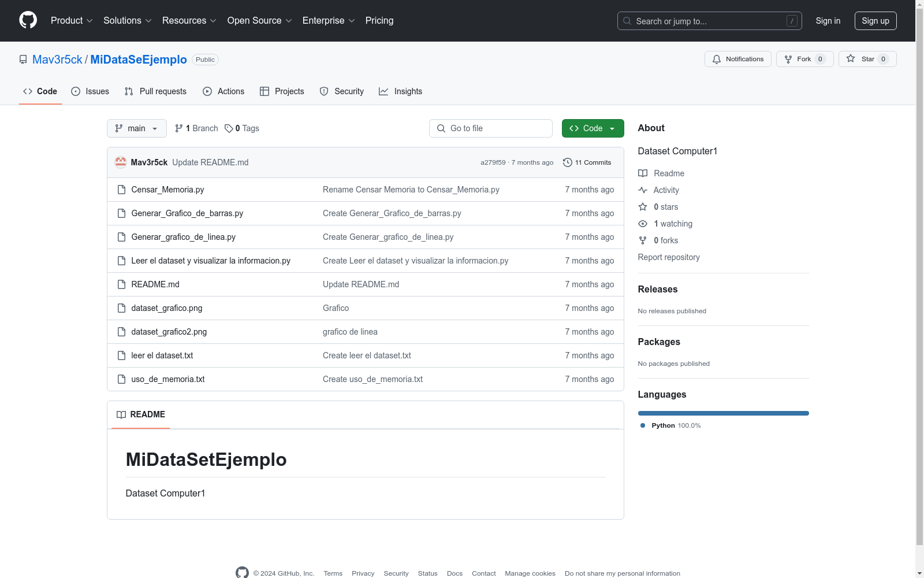The height and width of the screenshot is (578, 924).
Task: Click the file icon beside Generar_grafico_de_linea.py
Action: (x=121, y=237)
